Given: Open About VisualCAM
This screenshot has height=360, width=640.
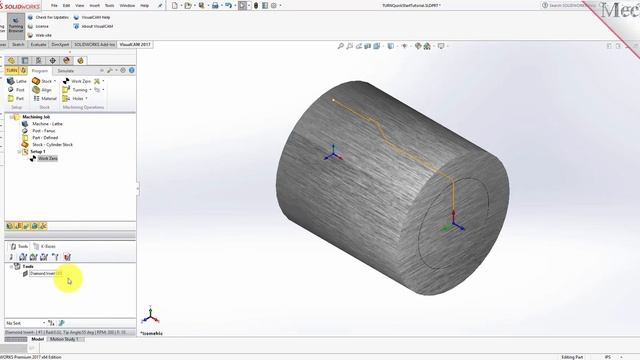Looking at the screenshot, I should [x=93, y=26].
